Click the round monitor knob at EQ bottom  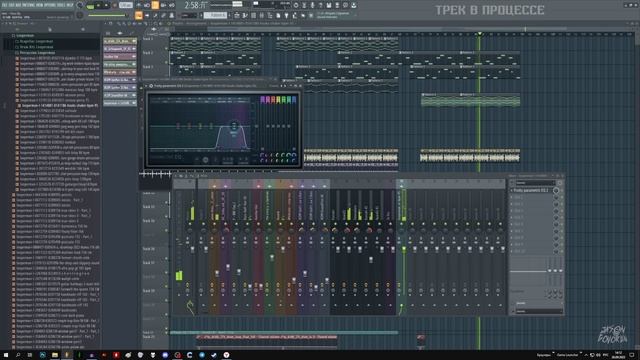click(x=205, y=160)
